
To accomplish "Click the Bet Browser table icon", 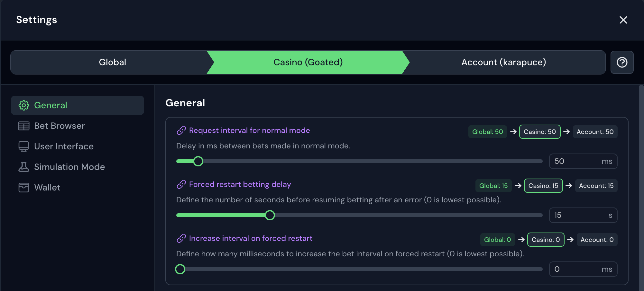I will [x=24, y=126].
